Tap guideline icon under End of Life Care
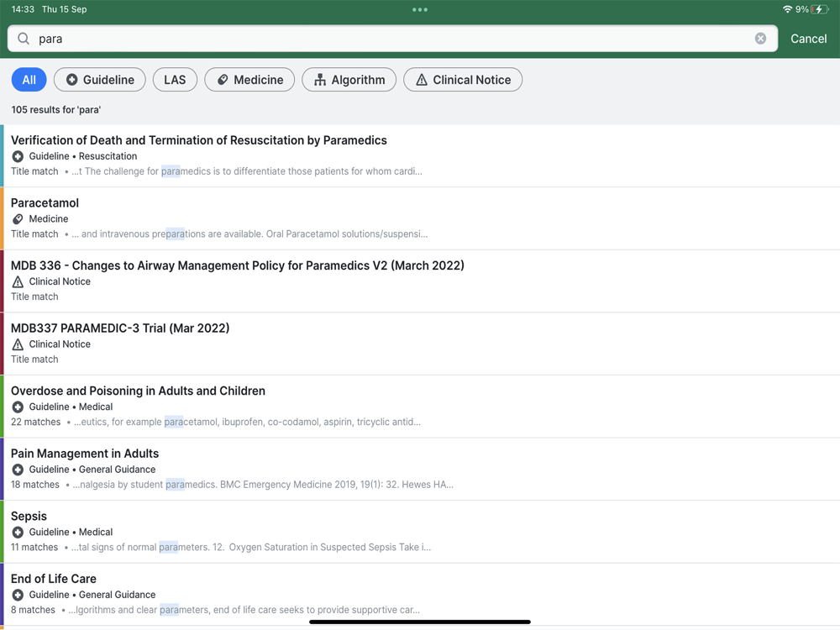 [x=18, y=596]
